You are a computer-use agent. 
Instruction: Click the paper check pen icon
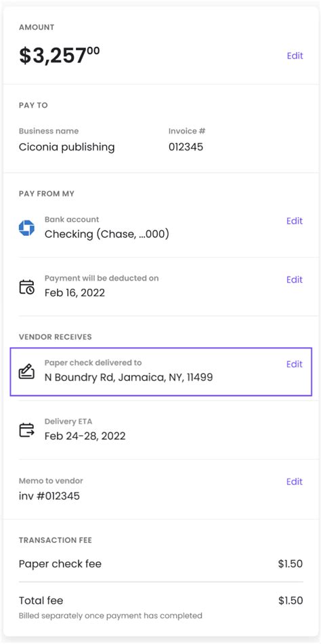(27, 371)
